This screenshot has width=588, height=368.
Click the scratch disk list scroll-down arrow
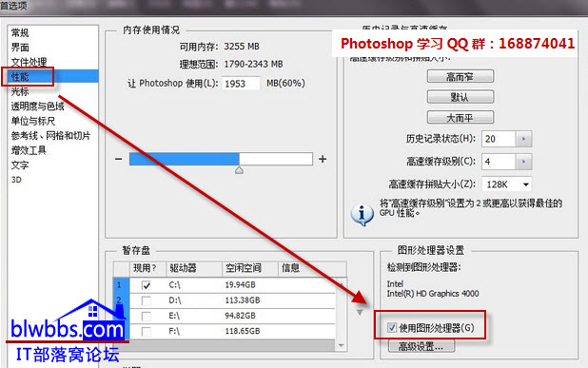click(342, 345)
